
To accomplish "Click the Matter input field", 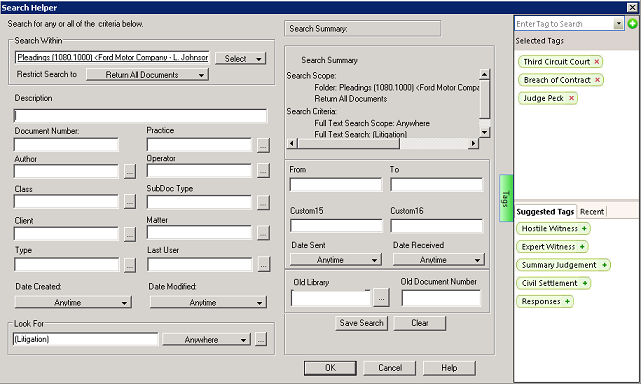I will click(199, 233).
